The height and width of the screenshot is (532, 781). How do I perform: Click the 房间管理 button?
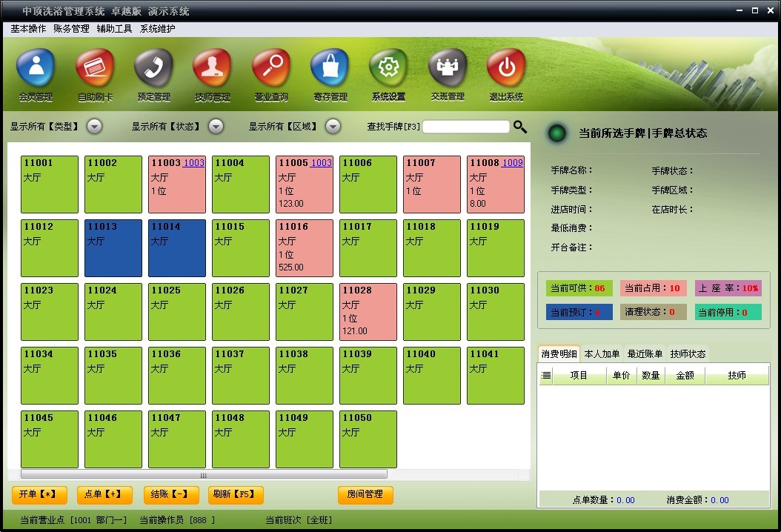[365, 495]
